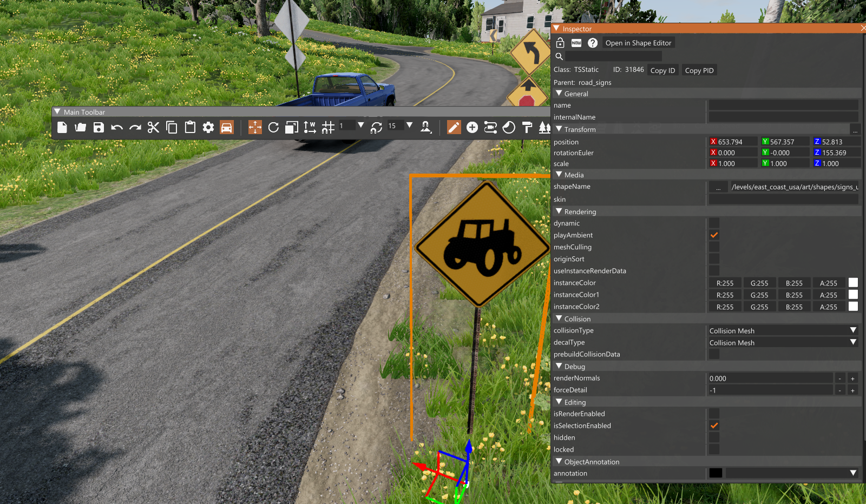Viewport: 866px width, 504px height.
Task: Toggle the useInstanceRenderData checkbox
Action: 714,271
